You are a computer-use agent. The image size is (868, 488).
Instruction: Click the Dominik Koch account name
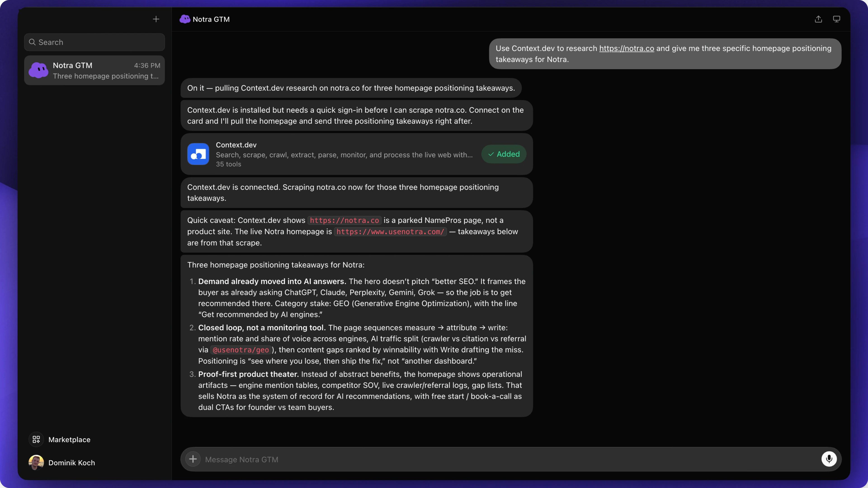(x=72, y=463)
